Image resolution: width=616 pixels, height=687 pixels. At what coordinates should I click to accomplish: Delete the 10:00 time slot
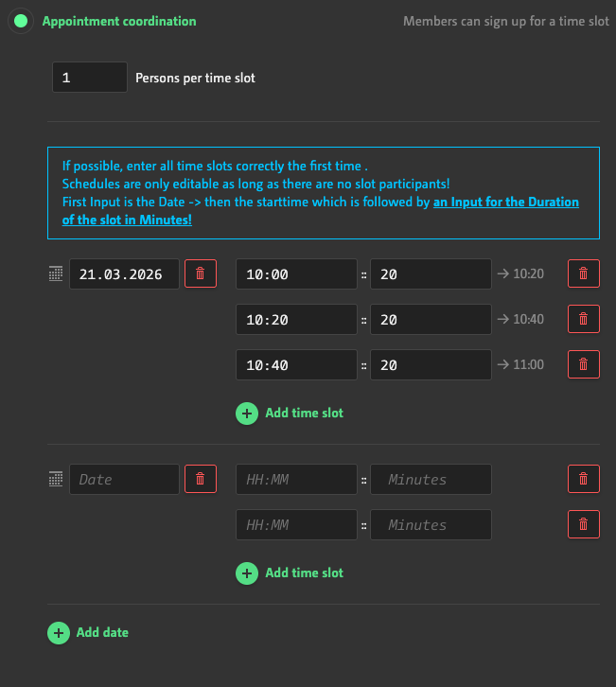click(584, 273)
